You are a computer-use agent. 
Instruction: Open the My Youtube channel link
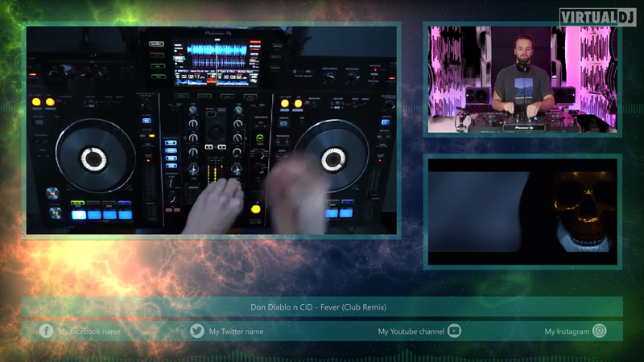coord(411,331)
